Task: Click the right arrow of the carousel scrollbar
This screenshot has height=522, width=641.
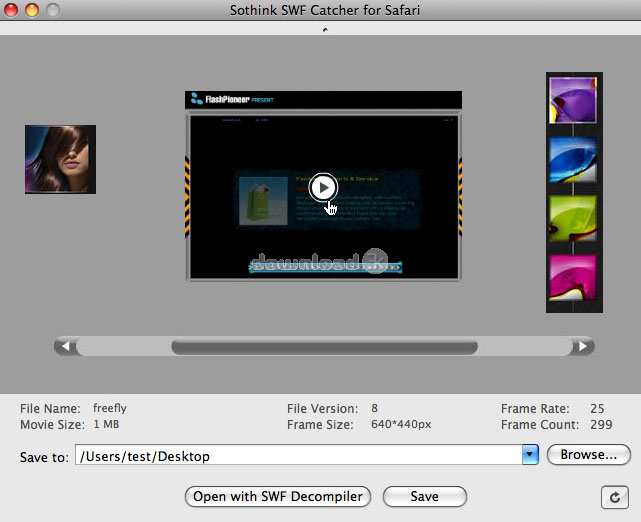Action: (582, 347)
